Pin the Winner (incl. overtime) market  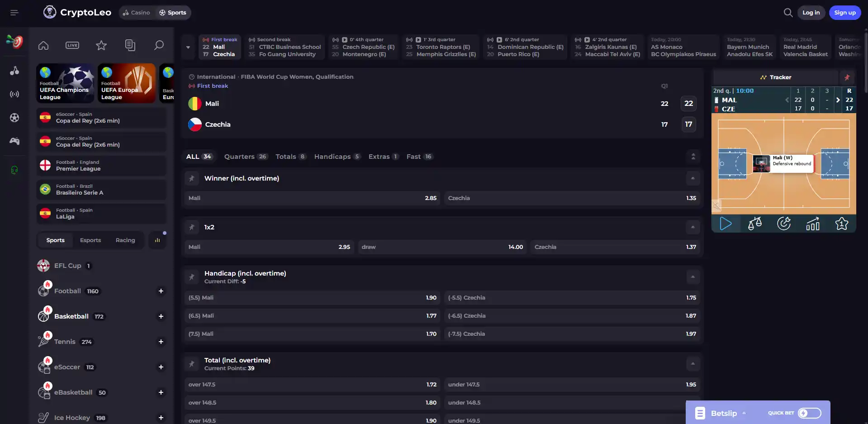[192, 178]
